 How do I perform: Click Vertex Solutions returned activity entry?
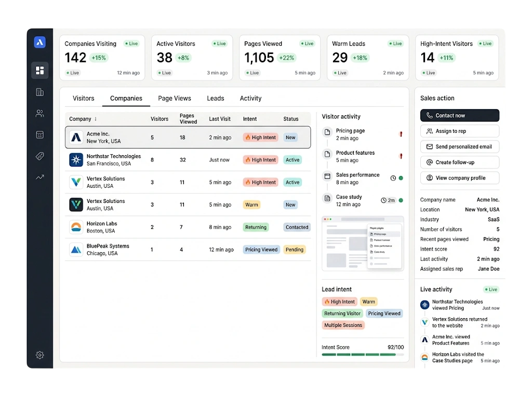click(x=459, y=322)
